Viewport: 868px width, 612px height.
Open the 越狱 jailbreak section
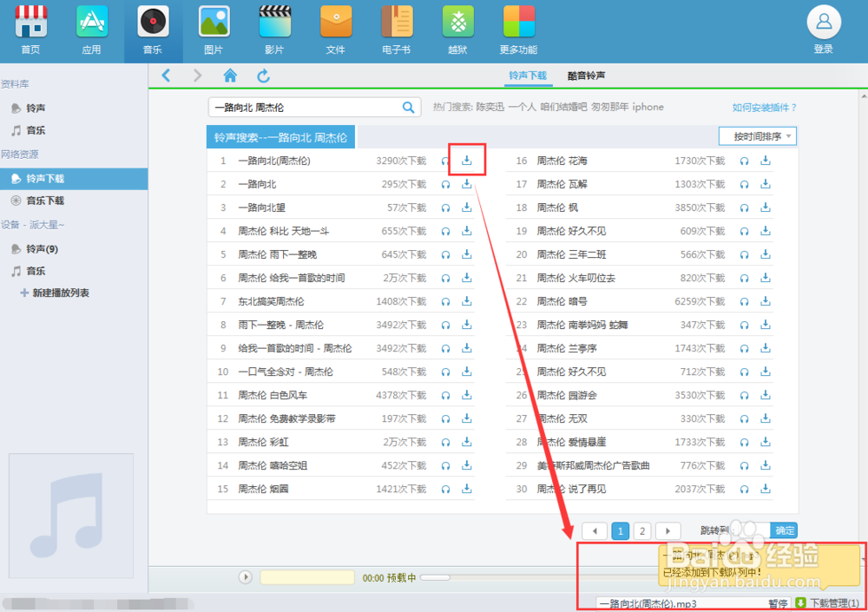(x=457, y=30)
